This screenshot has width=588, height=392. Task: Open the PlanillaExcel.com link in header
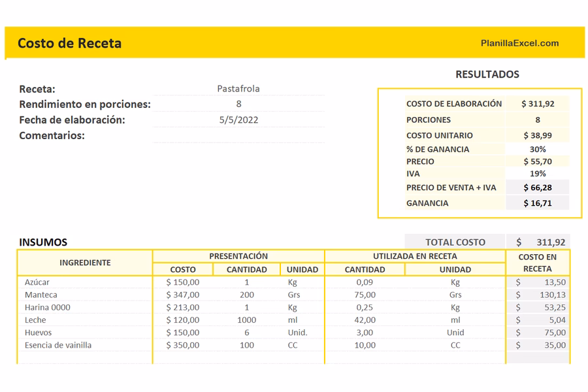click(x=519, y=43)
